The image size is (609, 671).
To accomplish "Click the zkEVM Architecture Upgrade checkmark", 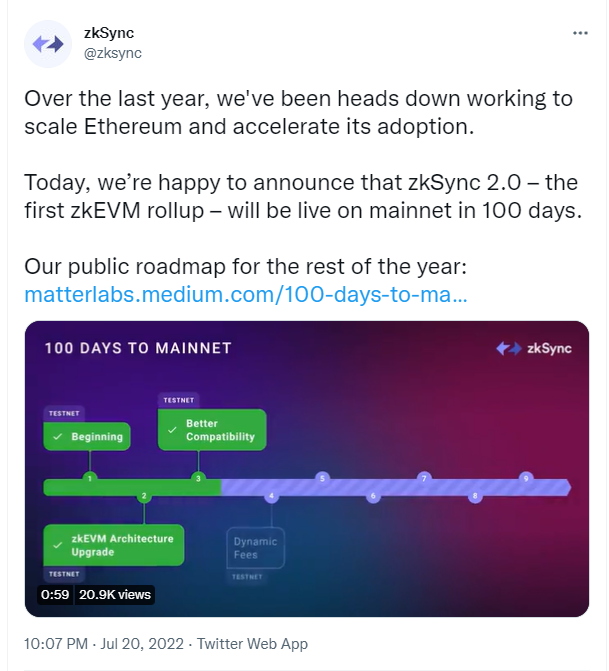I will tap(57, 545).
